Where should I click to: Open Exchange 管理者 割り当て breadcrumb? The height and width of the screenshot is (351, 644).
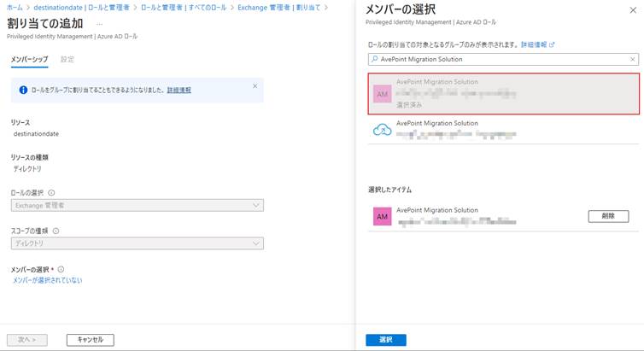[279, 8]
